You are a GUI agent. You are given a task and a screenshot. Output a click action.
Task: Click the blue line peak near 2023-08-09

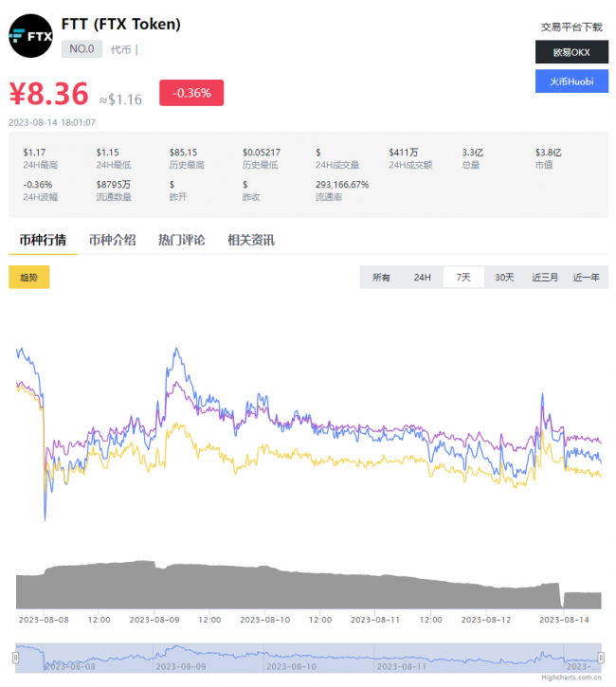coord(176,350)
